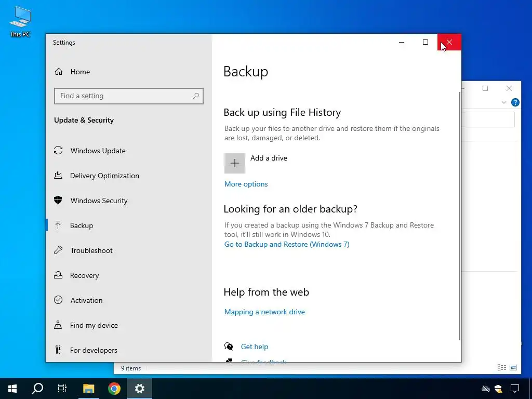
Task: Maximize the Settings window
Action: tap(425, 43)
